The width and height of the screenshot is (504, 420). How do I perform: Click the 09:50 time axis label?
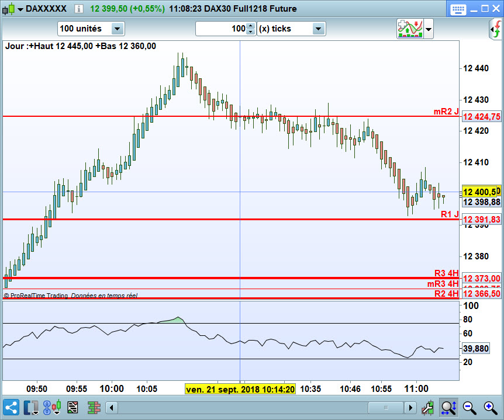(x=37, y=389)
